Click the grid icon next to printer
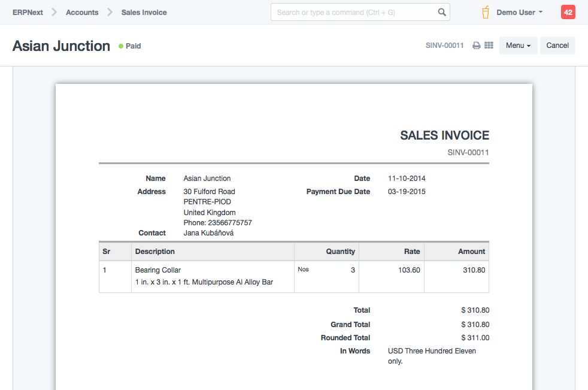 (x=489, y=46)
